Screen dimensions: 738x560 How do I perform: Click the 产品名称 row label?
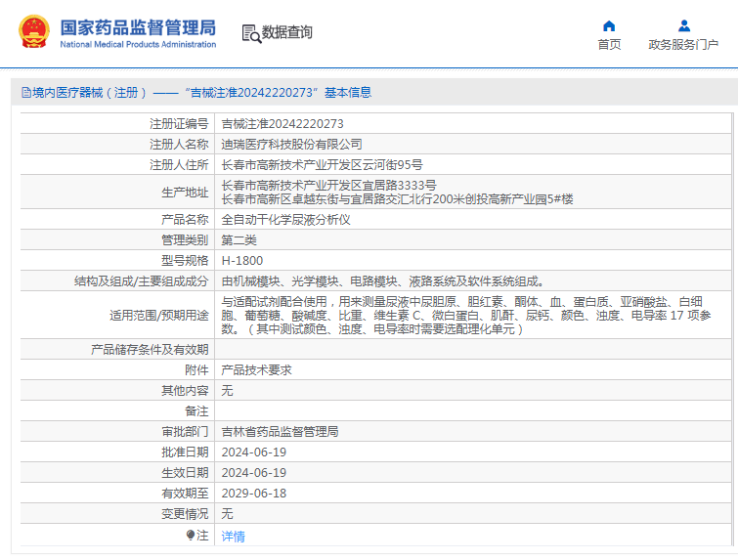point(185,220)
